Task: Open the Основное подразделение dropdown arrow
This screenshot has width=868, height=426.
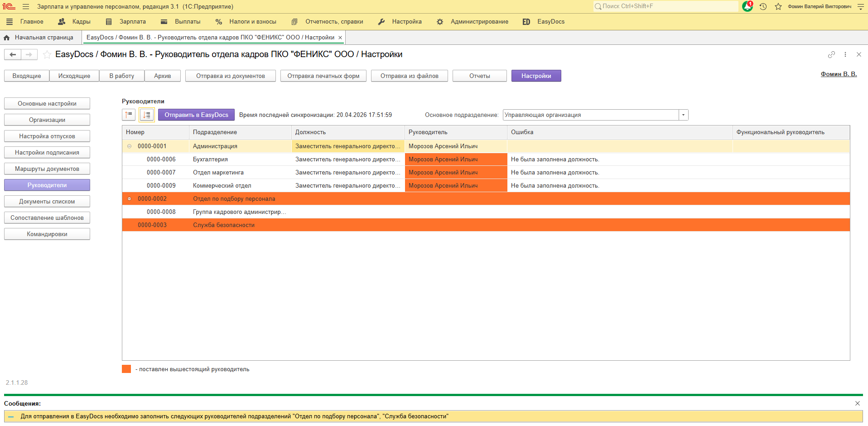Action: point(683,115)
